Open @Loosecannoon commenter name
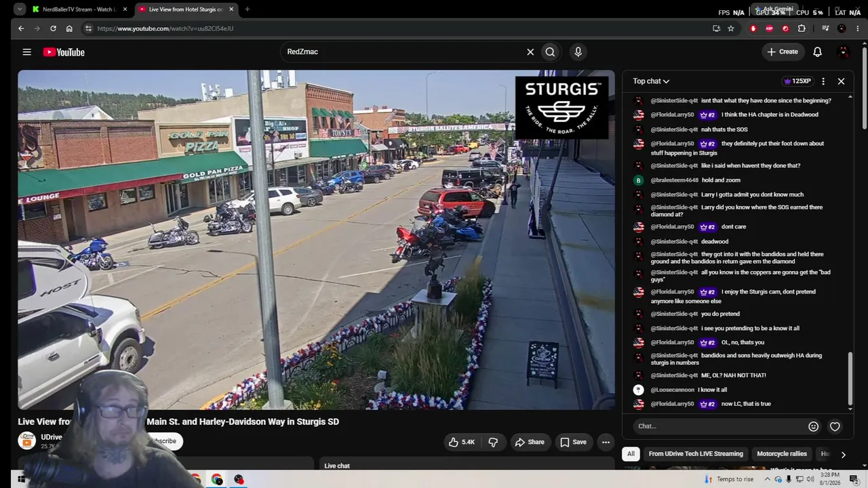The image size is (868, 488). (x=673, y=390)
